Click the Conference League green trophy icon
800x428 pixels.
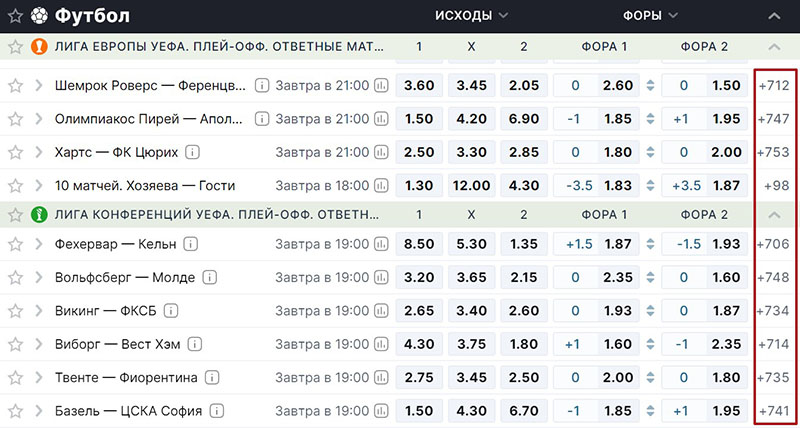coord(39,215)
